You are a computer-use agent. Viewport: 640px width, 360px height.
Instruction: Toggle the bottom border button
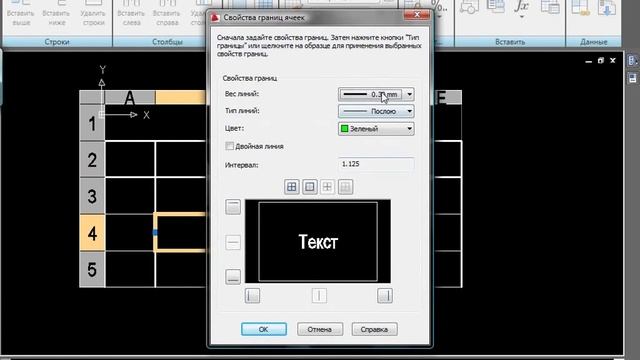coord(233,277)
